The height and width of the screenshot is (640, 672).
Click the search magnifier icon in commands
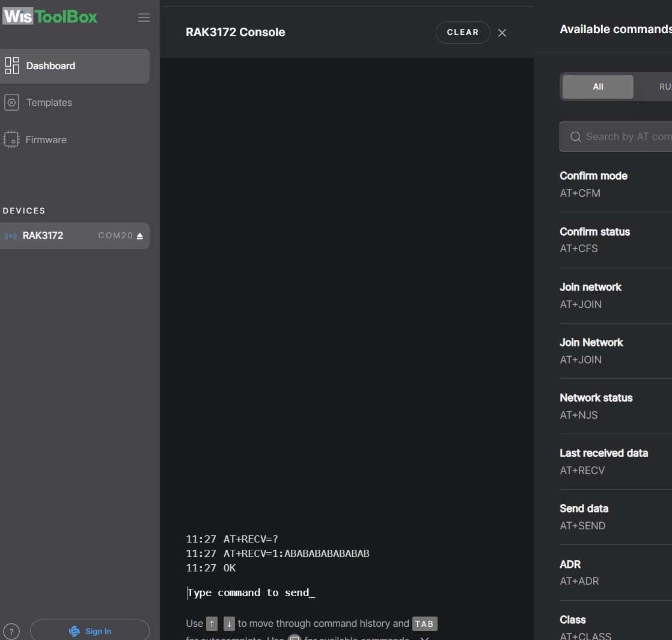[x=575, y=137]
